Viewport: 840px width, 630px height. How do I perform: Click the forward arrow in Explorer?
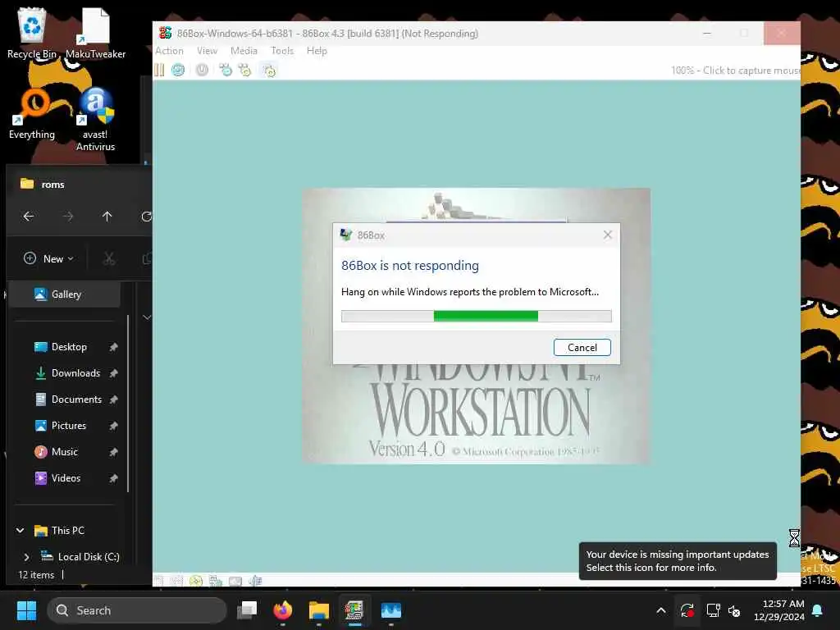[67, 217]
